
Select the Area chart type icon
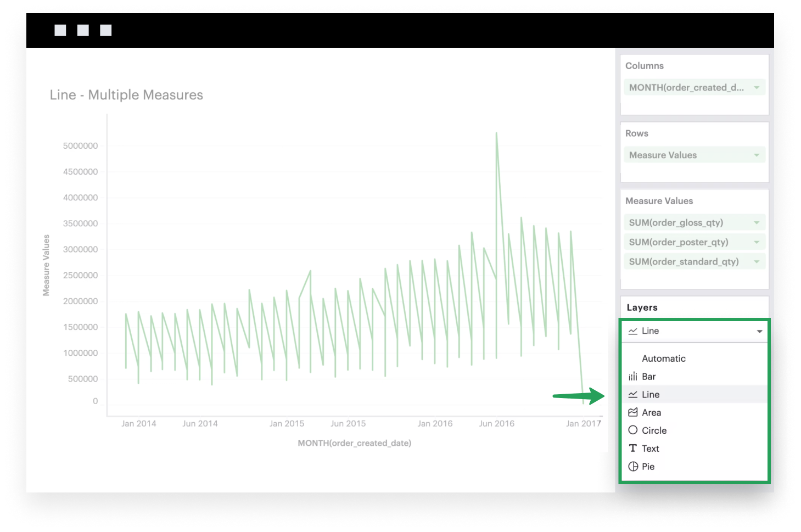[x=633, y=412]
